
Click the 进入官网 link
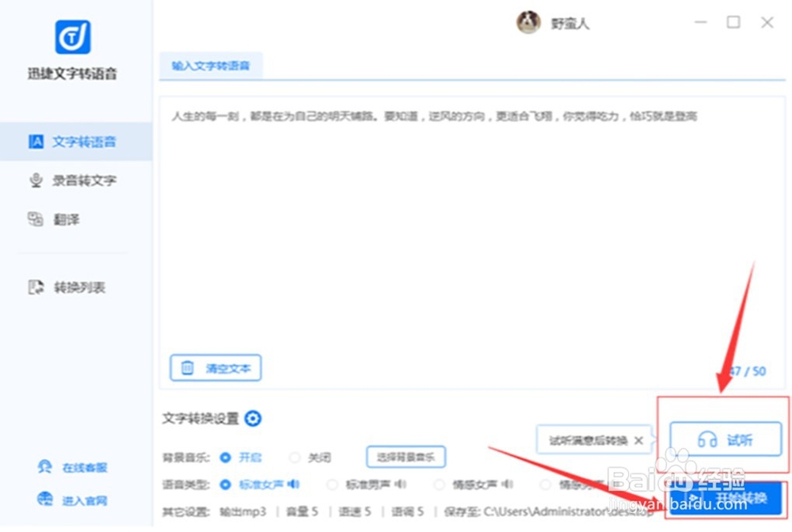[x=73, y=500]
